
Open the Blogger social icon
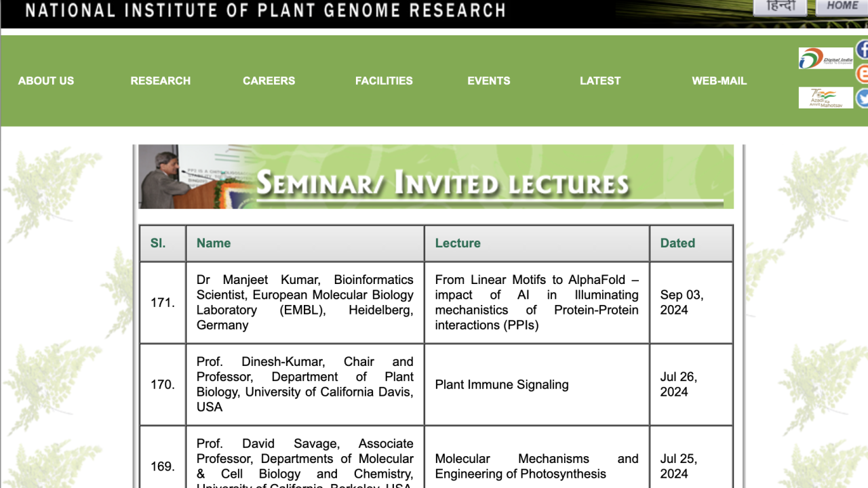tap(862, 73)
